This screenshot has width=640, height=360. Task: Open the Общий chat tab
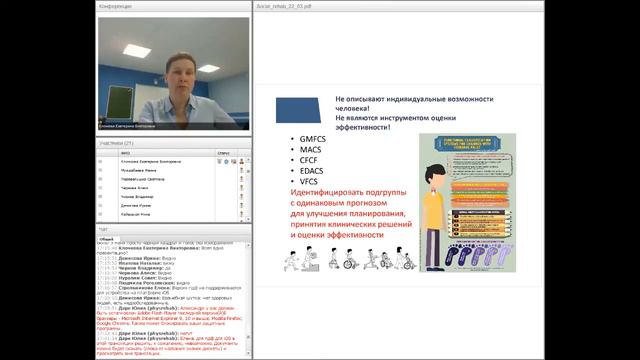tap(107, 239)
